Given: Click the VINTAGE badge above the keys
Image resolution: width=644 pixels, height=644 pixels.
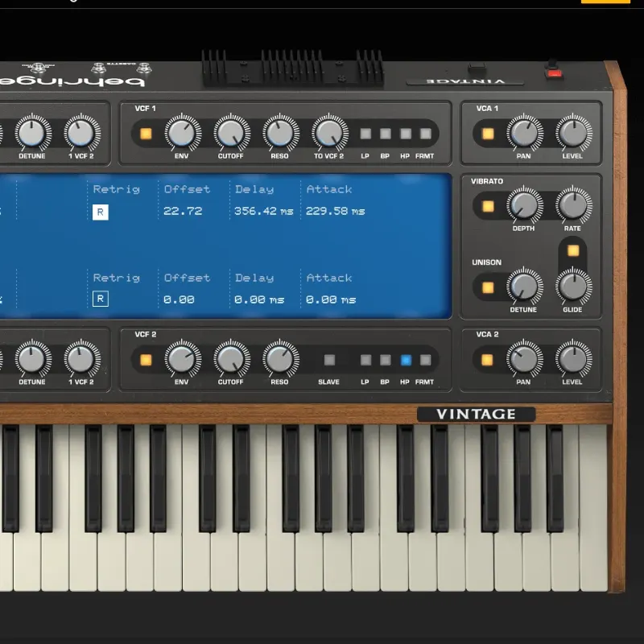Looking at the screenshot, I should click(x=476, y=414).
